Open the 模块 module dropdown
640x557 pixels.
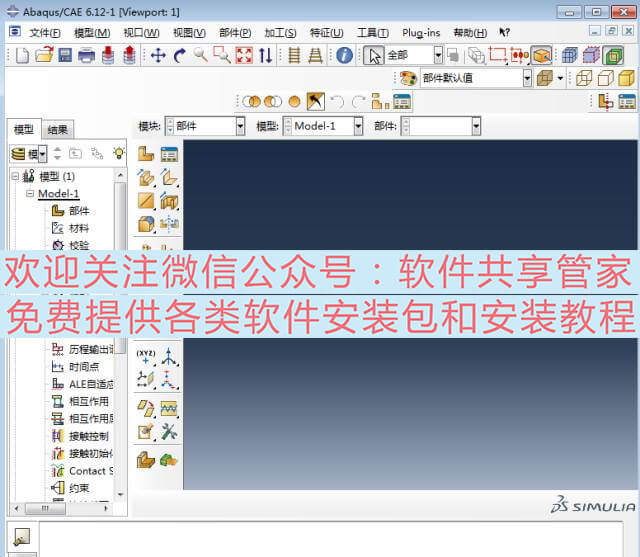pos(240,126)
